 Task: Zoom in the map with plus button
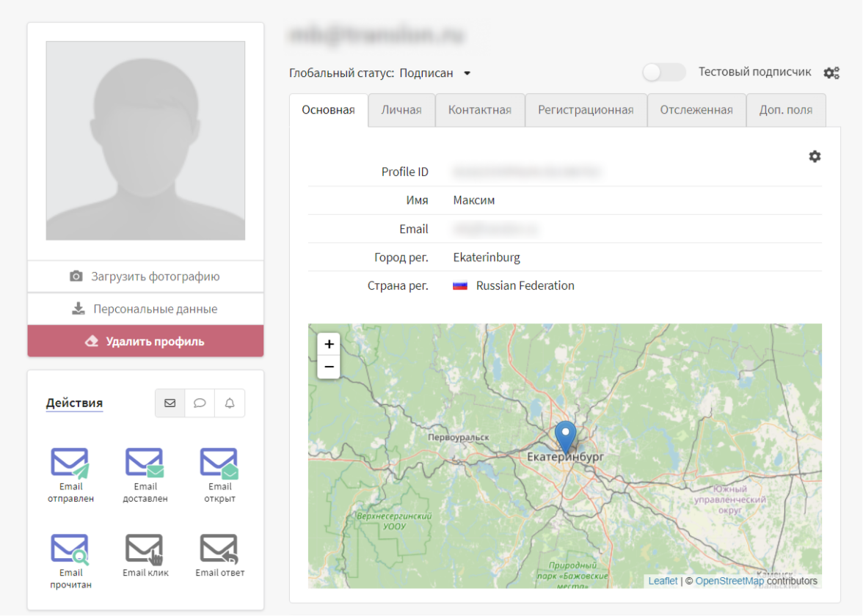tap(329, 344)
